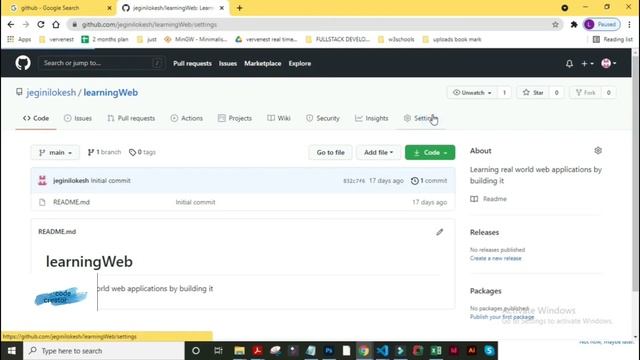Viewport: 640px width, 360px height.
Task: Expand the Unwatch dropdown
Action: [x=472, y=93]
